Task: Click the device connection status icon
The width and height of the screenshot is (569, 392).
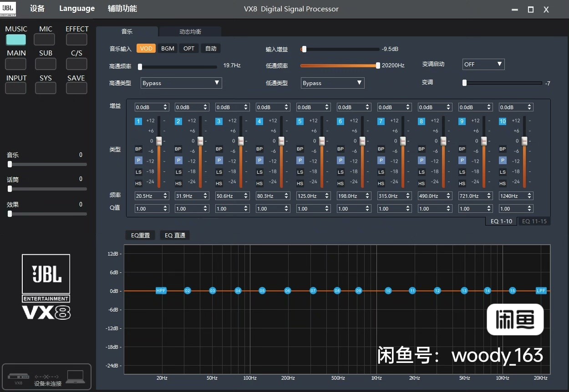Action: coord(47,377)
